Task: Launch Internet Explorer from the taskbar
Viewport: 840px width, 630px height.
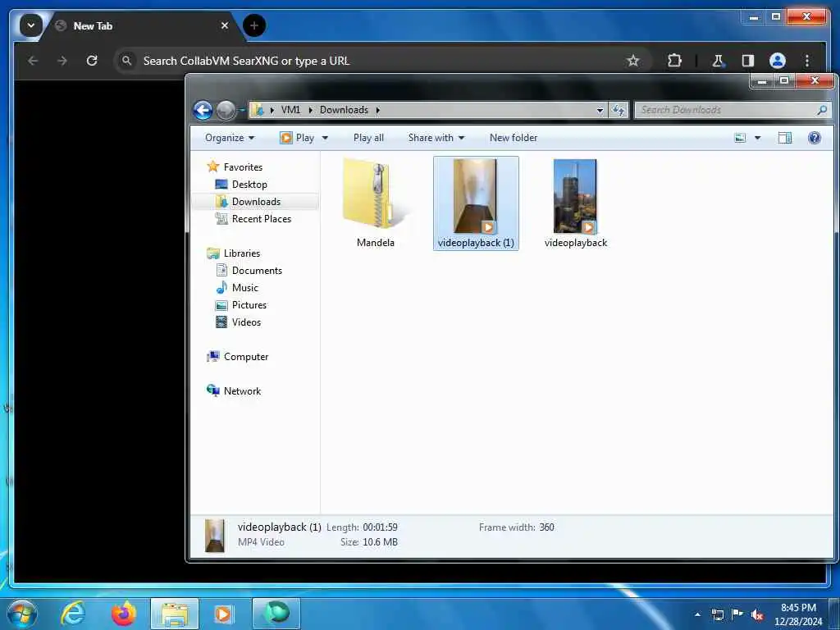Action: [x=73, y=614]
